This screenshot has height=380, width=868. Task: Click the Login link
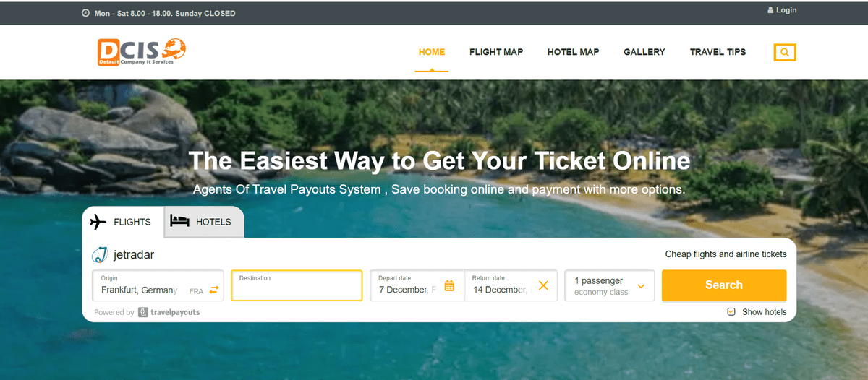786,10
